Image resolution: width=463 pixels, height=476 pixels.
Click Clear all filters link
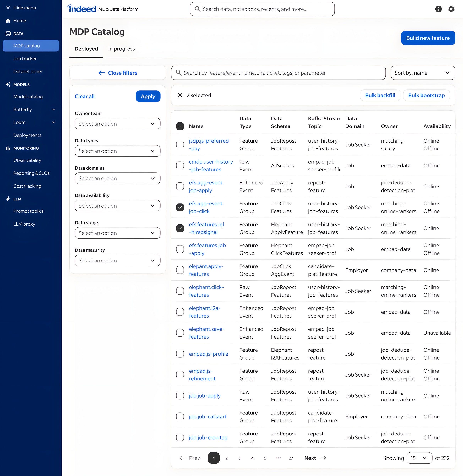click(85, 96)
